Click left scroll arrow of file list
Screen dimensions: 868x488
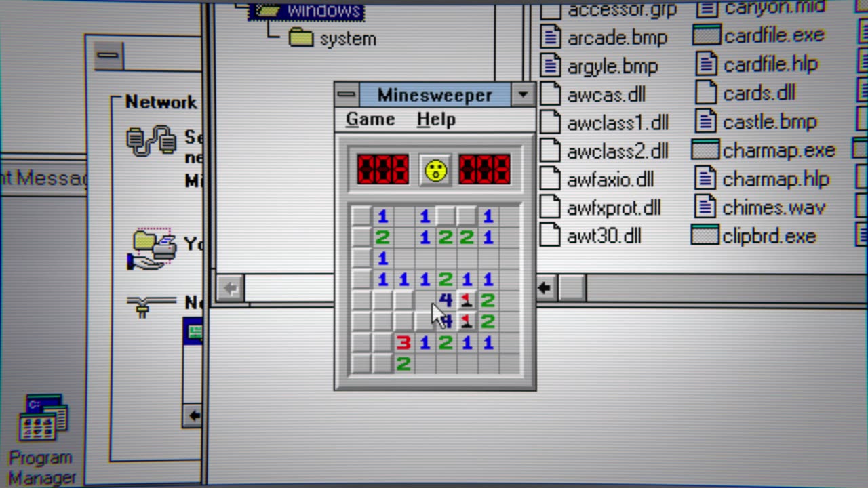tap(544, 288)
